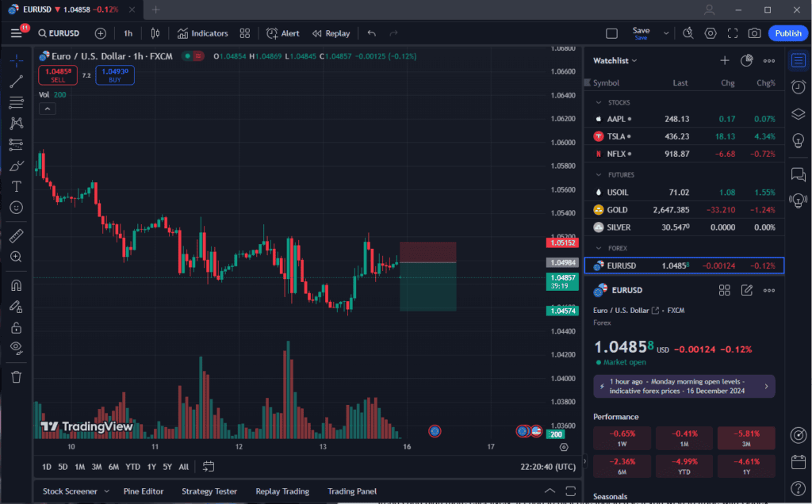Select the Text tool in left toolbar

coord(16,186)
